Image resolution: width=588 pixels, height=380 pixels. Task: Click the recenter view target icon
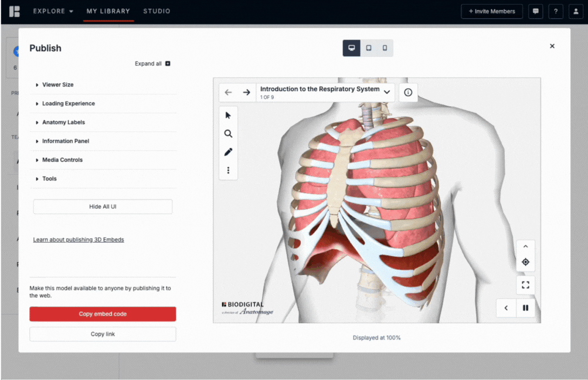coord(525,262)
